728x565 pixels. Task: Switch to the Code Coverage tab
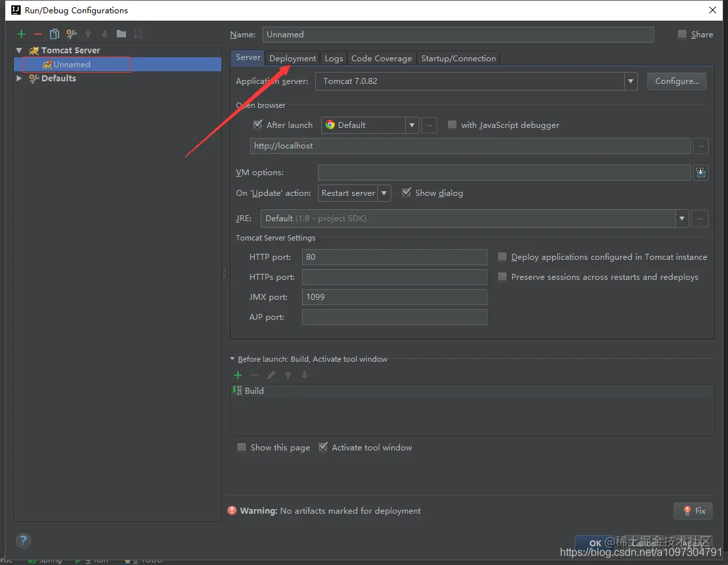point(381,59)
